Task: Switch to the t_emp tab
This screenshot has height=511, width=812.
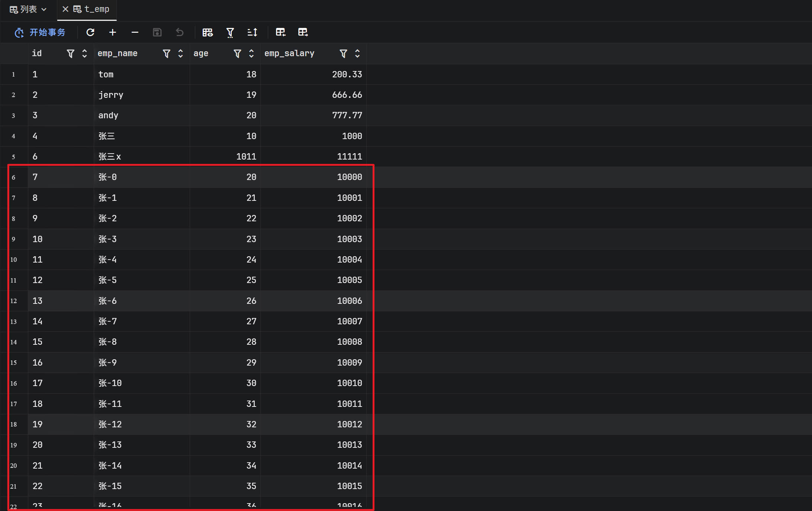Action: coord(96,9)
